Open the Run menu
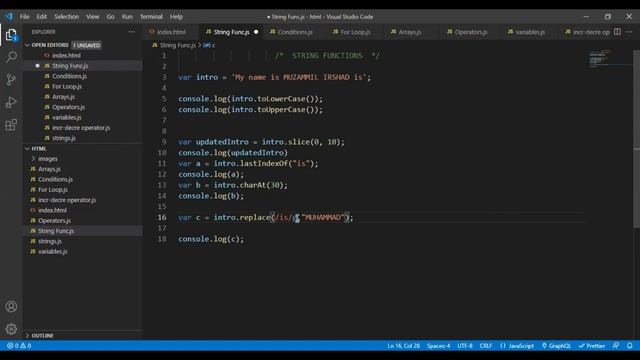640x360 pixels. click(x=127, y=17)
